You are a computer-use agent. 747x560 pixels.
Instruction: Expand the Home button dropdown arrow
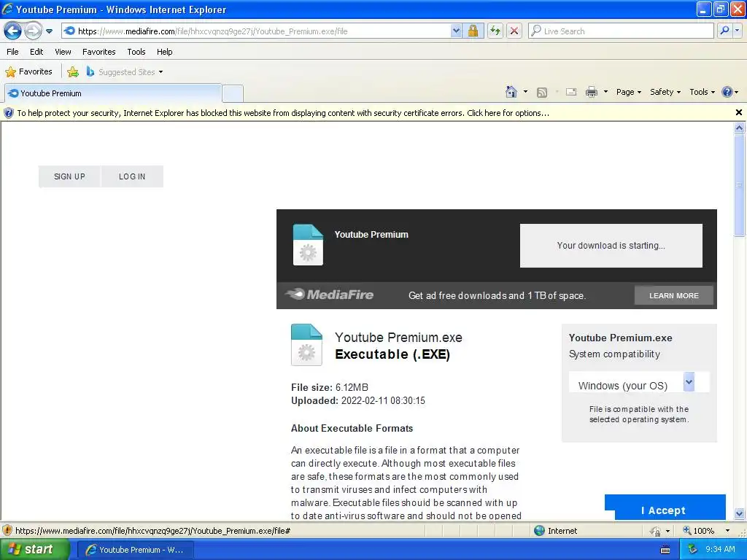tap(525, 92)
